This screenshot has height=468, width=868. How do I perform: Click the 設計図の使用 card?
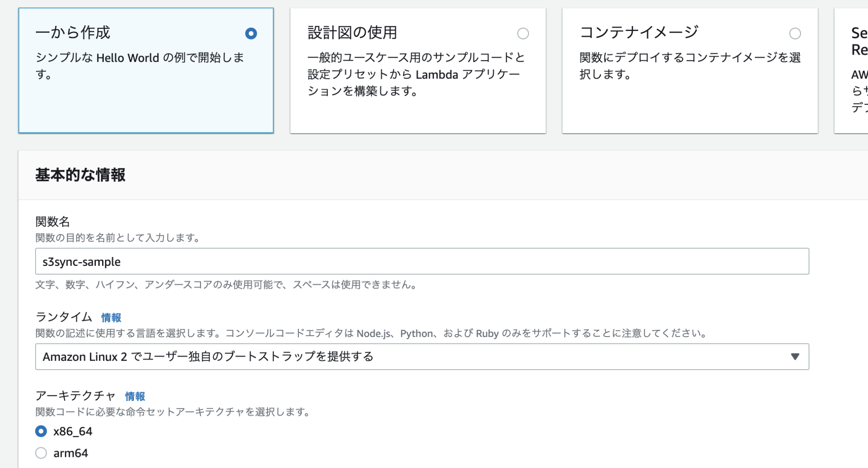(417, 70)
